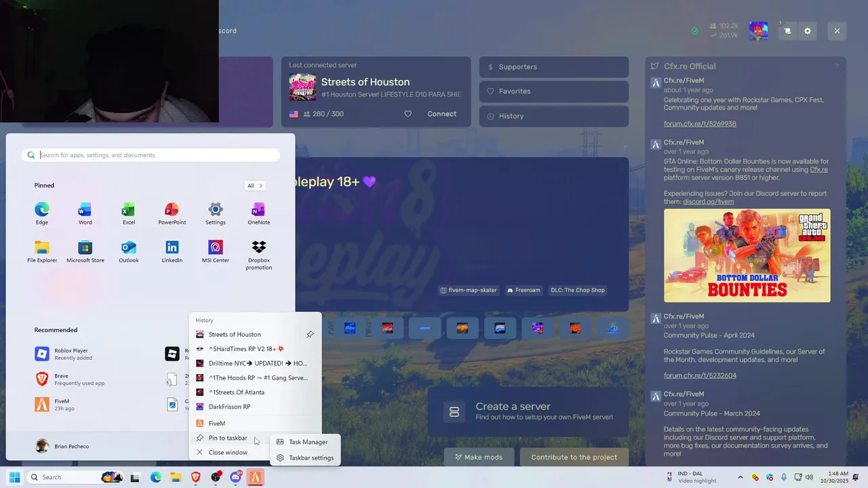Open the History server list
Screen dimensions: 868x488
click(554, 116)
